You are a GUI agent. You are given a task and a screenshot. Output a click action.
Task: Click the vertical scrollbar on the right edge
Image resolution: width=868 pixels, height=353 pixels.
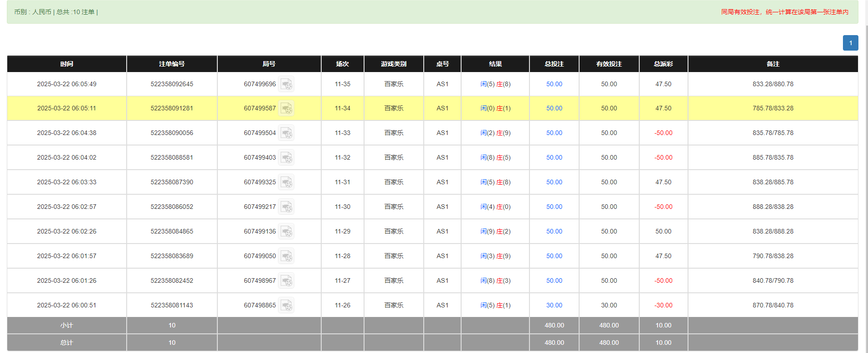(866, 182)
